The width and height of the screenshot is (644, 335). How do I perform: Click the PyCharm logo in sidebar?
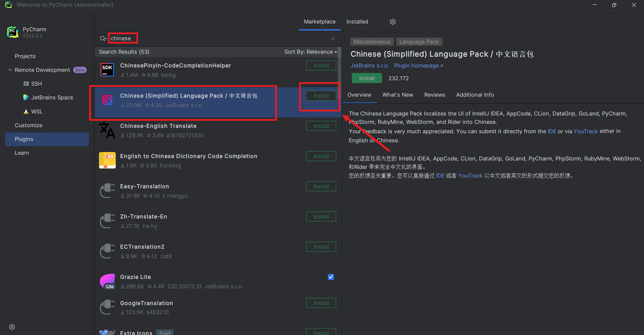(12, 32)
